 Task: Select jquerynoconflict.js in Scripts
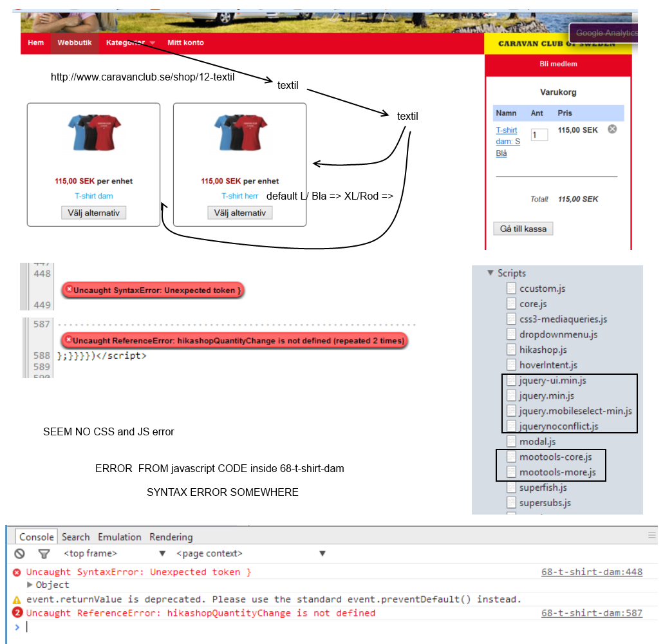pyautogui.click(x=559, y=426)
